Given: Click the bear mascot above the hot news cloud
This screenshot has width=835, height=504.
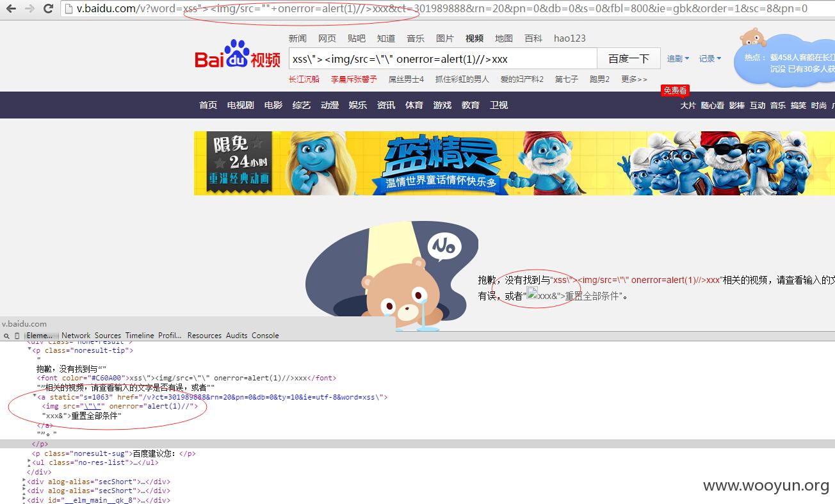Looking at the screenshot, I should 753,37.
